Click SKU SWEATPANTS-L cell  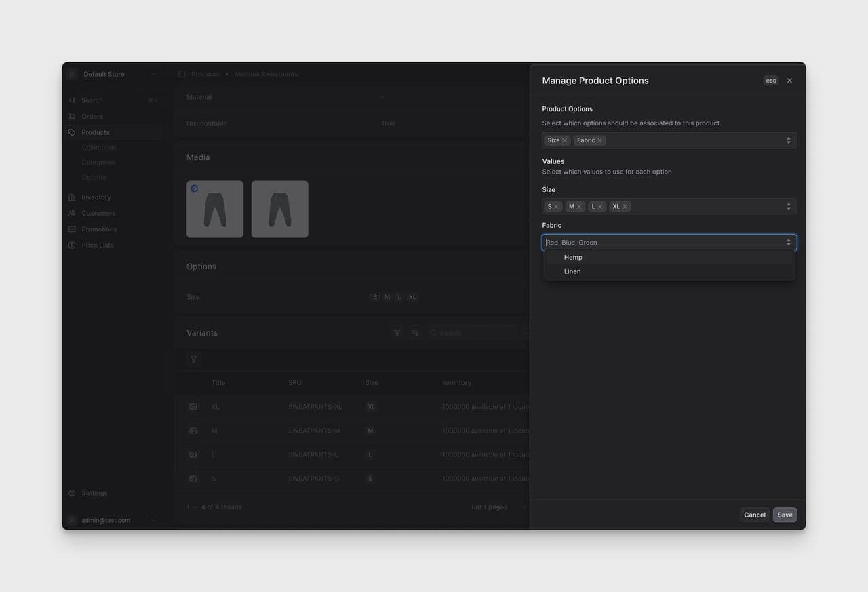coord(313,454)
